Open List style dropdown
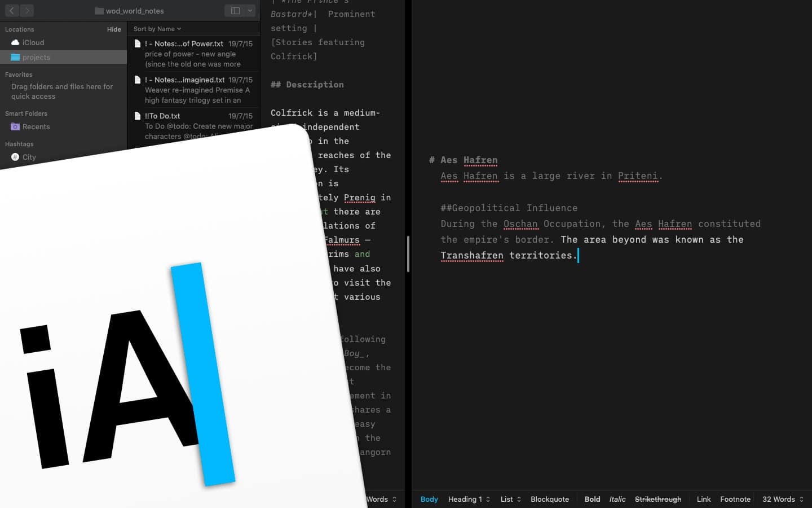 511,499
